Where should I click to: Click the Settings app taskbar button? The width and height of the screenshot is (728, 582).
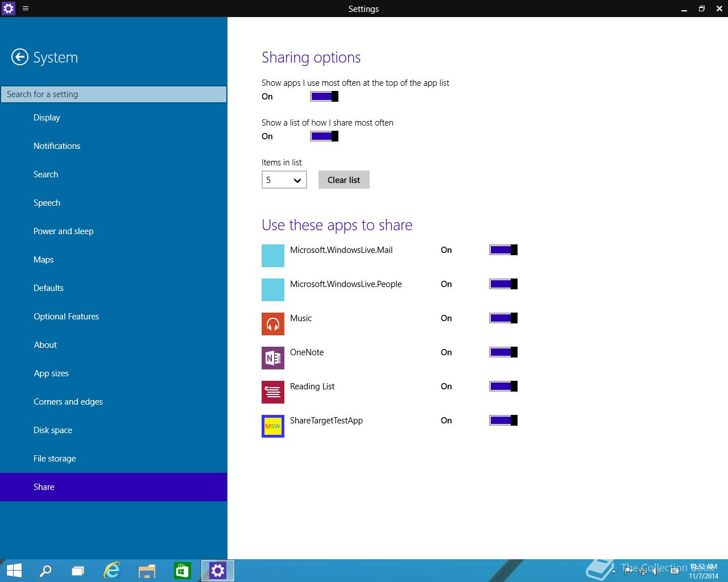click(217, 571)
